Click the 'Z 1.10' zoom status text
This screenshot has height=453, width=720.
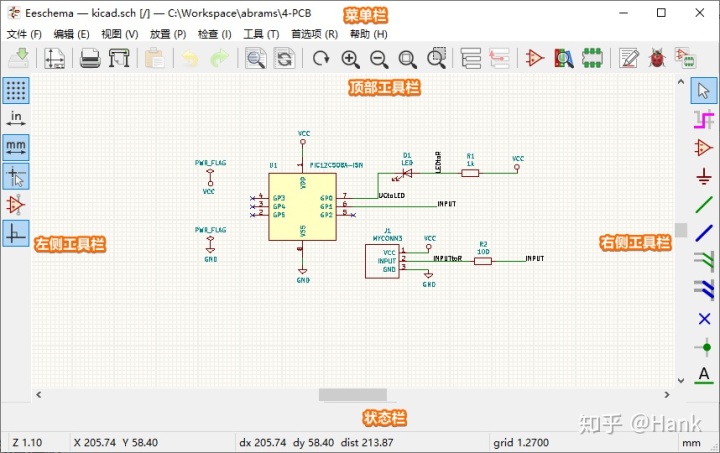27,443
